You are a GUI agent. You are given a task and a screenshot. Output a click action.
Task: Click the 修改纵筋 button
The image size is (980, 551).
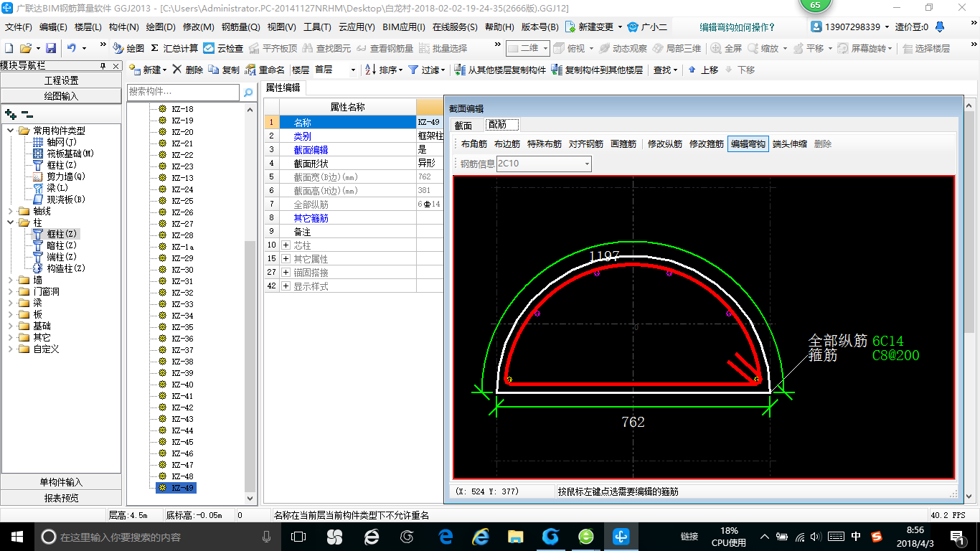pyautogui.click(x=665, y=144)
